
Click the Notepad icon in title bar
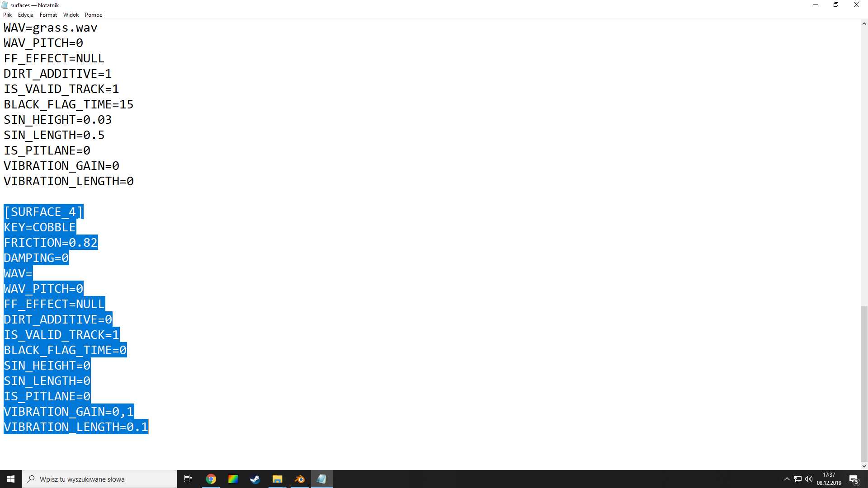coord(5,5)
